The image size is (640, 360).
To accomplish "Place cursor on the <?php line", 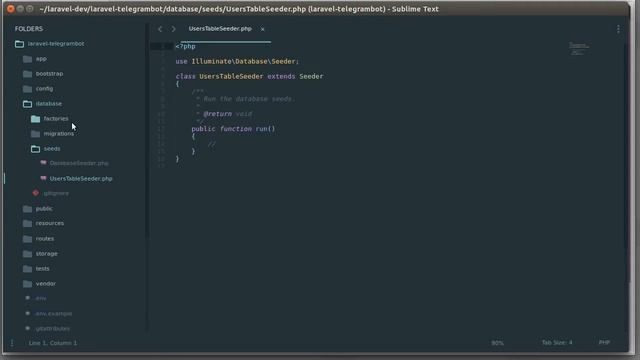I will [x=185, y=46].
